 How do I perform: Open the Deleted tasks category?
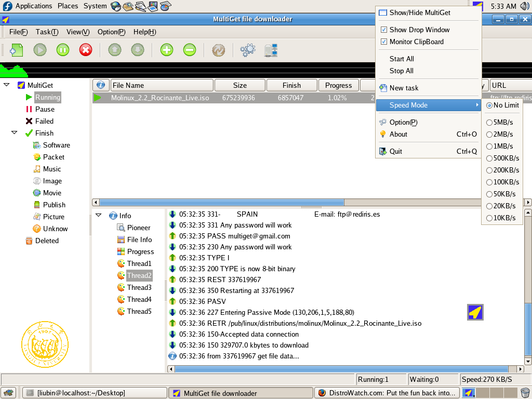(46, 241)
